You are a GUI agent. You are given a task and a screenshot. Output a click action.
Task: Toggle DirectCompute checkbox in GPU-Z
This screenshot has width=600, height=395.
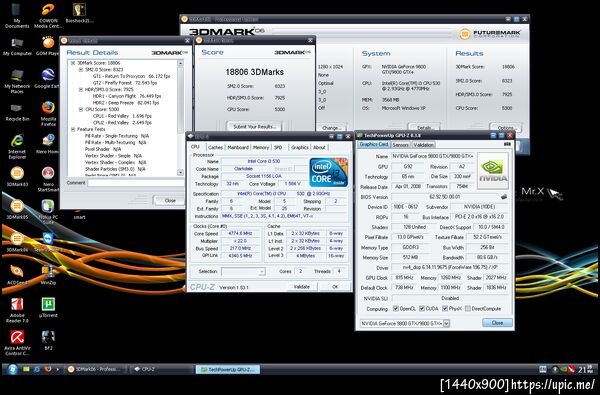click(x=468, y=308)
